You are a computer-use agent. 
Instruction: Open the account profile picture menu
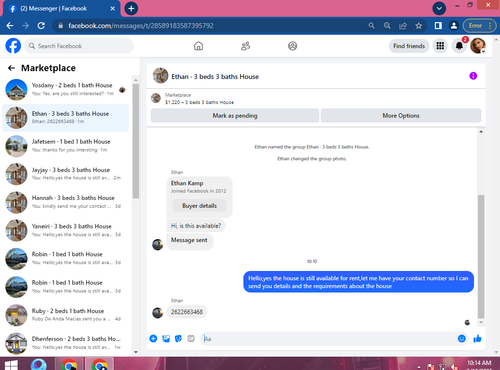pyautogui.click(x=478, y=46)
